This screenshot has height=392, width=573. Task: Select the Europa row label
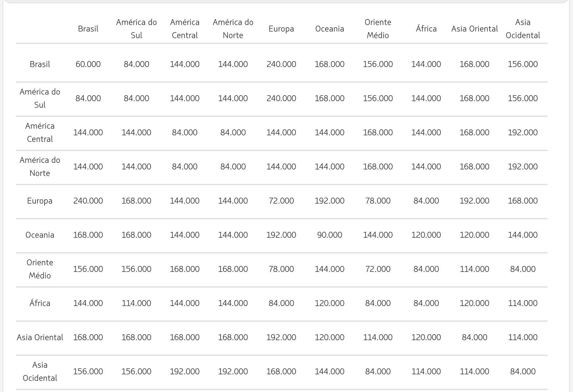coord(40,201)
